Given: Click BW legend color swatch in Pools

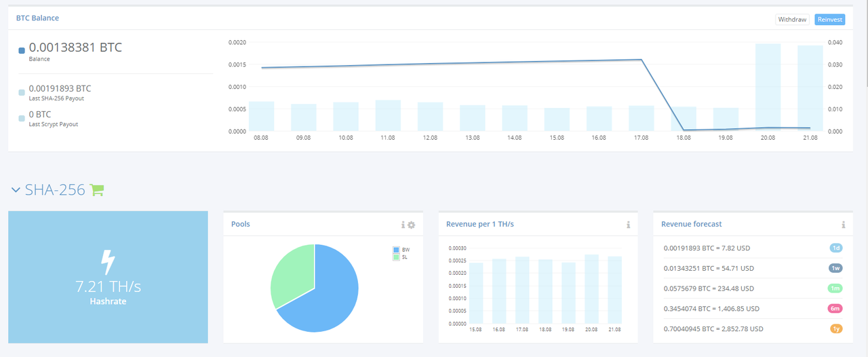Looking at the screenshot, I should click(x=397, y=250).
